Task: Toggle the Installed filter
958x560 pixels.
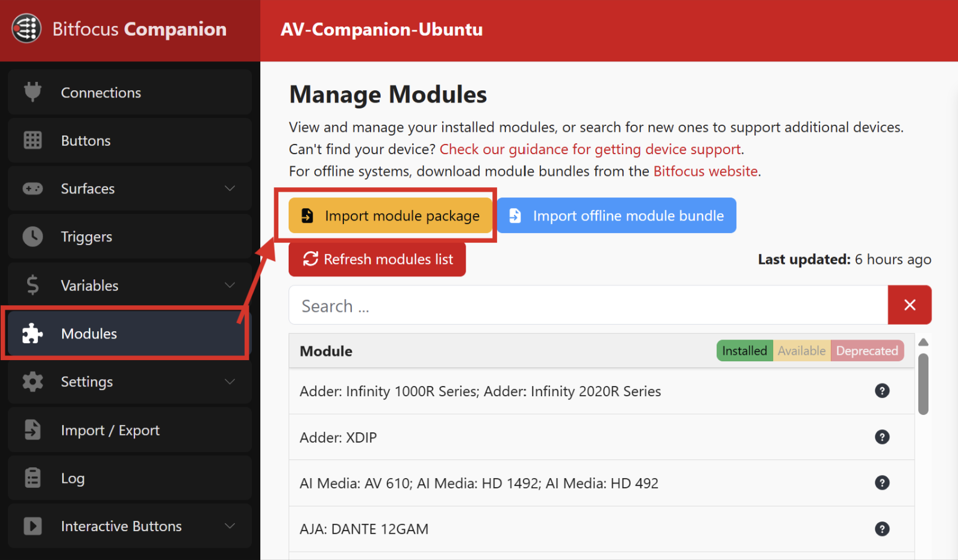Action: tap(745, 350)
